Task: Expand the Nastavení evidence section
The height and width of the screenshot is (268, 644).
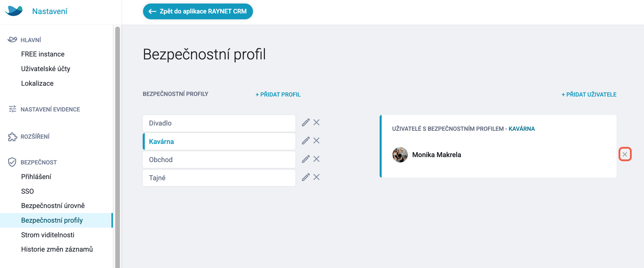Action: [50, 109]
